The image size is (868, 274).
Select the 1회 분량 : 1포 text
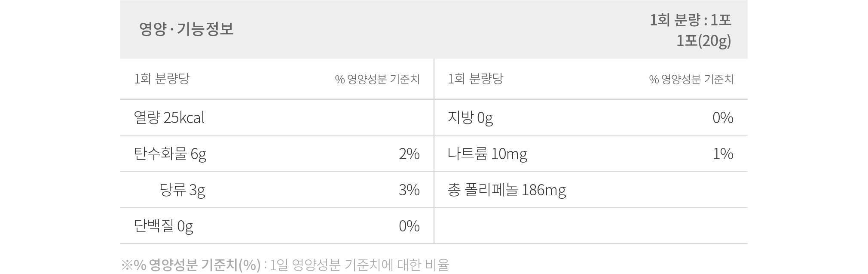pos(691,20)
